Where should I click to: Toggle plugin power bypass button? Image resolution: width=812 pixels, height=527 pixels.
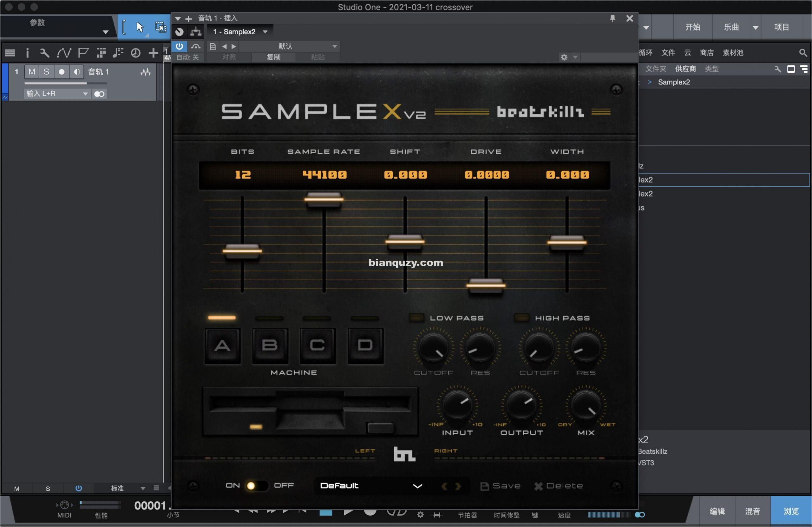180,46
